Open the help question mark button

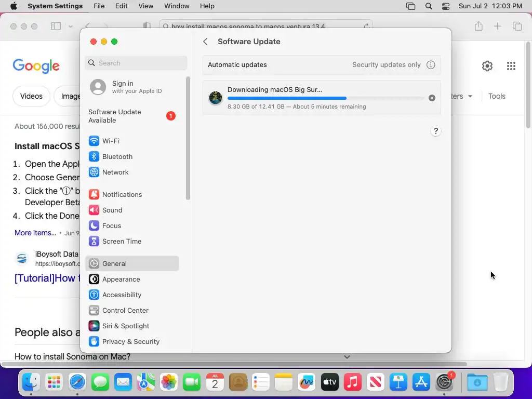click(x=436, y=131)
